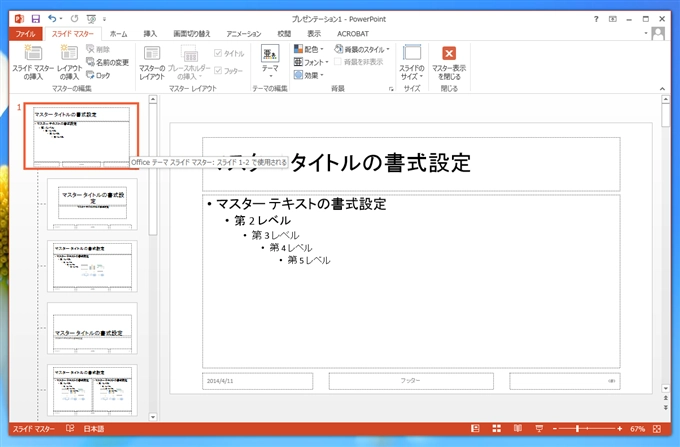Select the Office theme slide master thumbnail
This screenshot has height=447, width=680.
click(81, 136)
